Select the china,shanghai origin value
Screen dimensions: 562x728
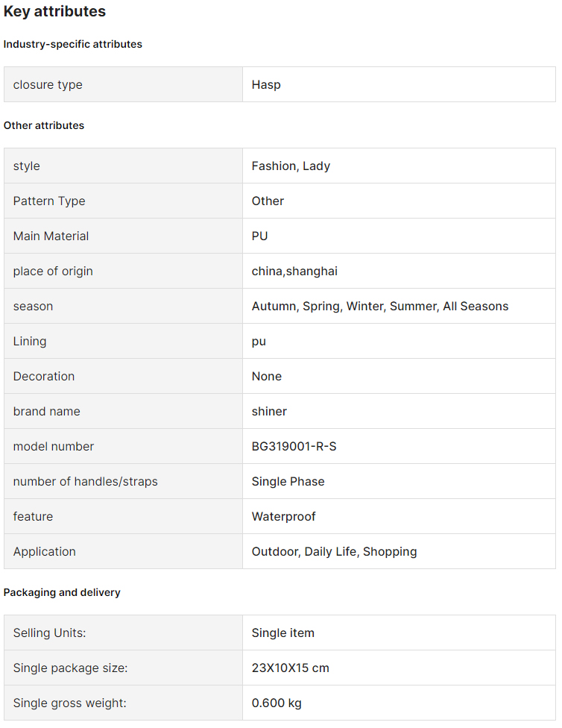click(x=294, y=272)
